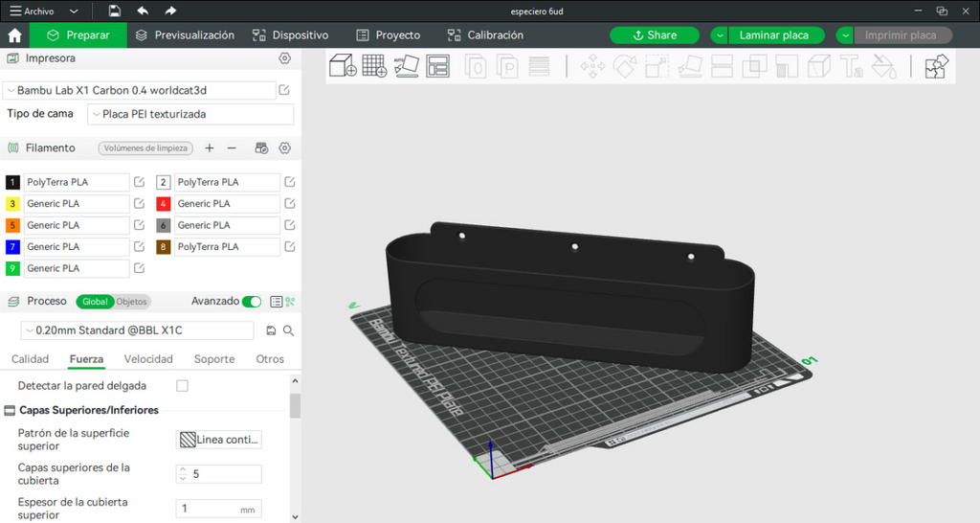The image size is (980, 523).
Task: Switch to the Dispositivo tab
Action: pyautogui.click(x=290, y=35)
